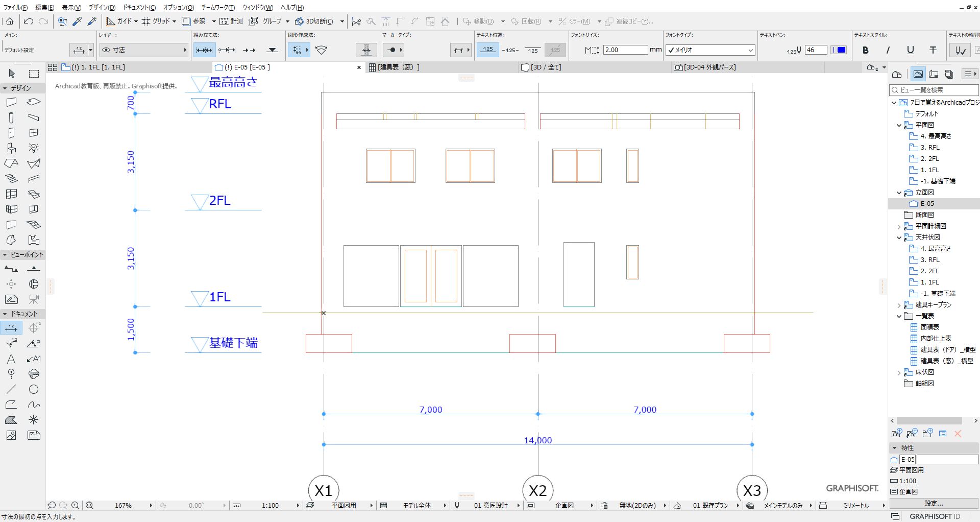
Task: Select the Arrow selection tool
Action: (x=12, y=74)
